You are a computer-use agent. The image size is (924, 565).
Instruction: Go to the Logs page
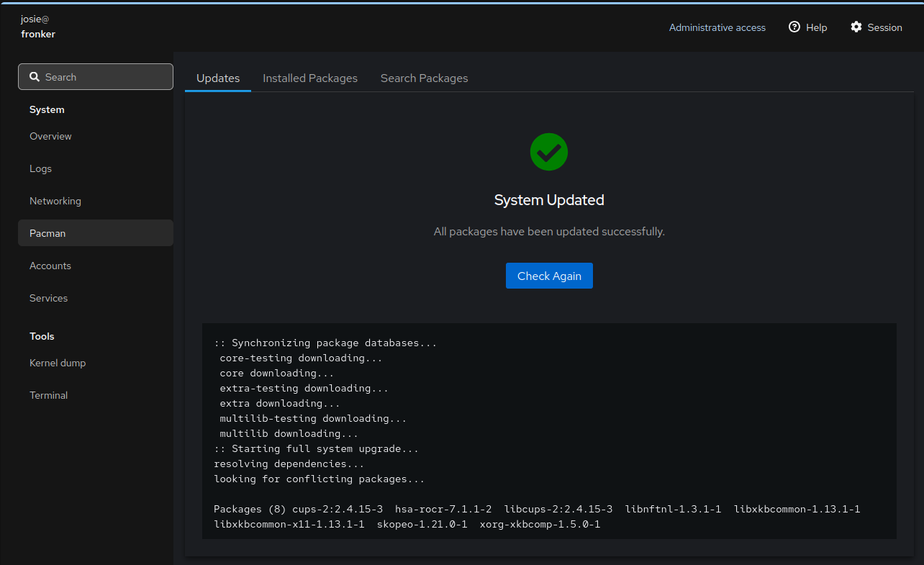(x=40, y=168)
